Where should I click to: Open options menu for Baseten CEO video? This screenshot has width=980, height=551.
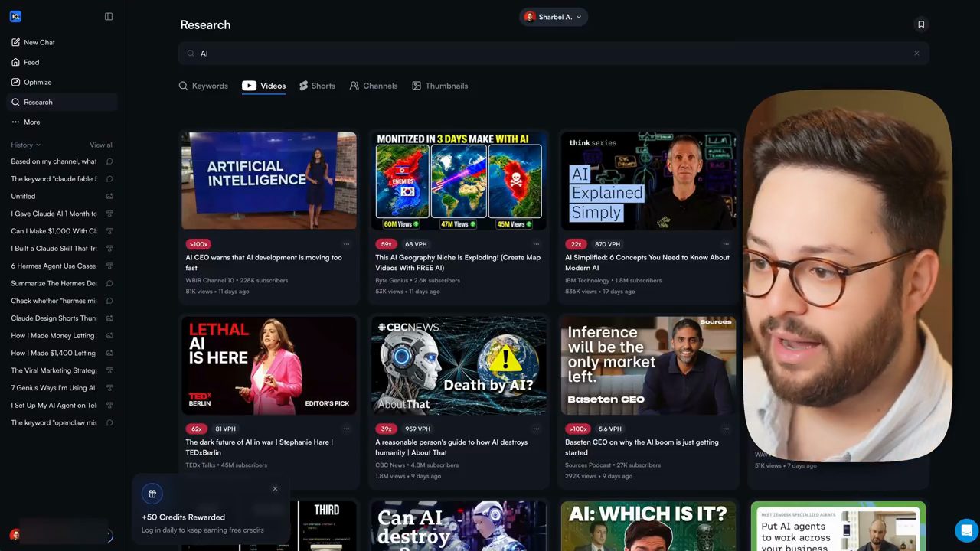tap(726, 429)
